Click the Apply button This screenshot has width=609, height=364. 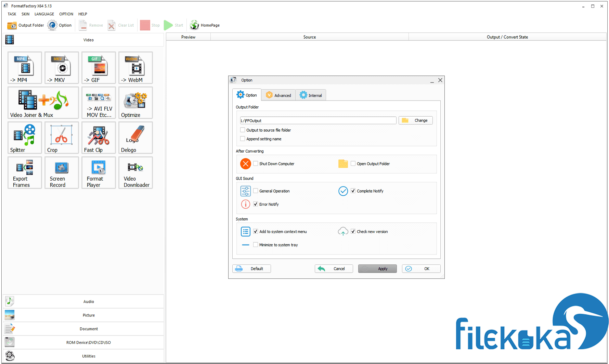[377, 269]
